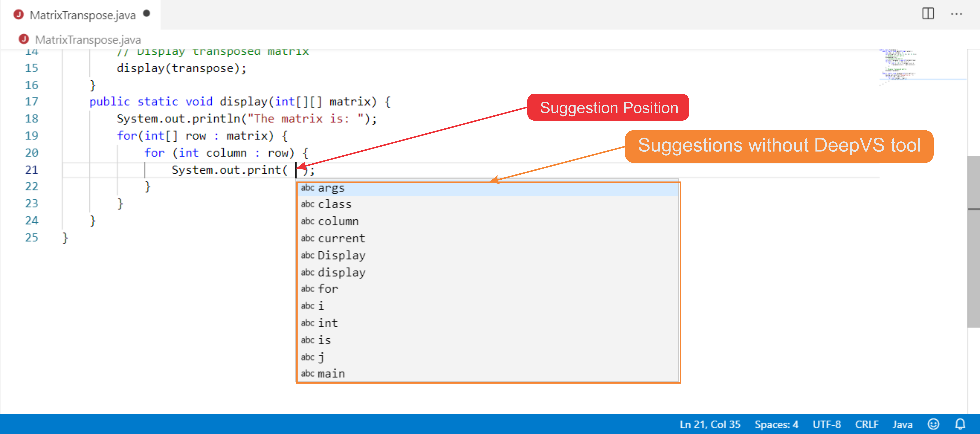Change the UTF-8 encoding in status bar

click(x=827, y=424)
